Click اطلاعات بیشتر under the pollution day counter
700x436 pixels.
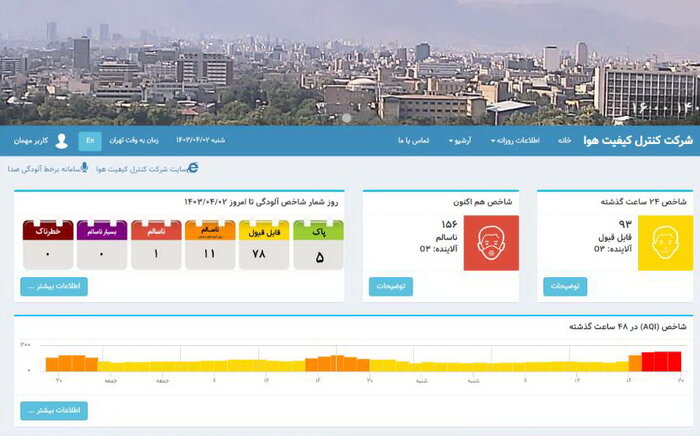coord(54,287)
